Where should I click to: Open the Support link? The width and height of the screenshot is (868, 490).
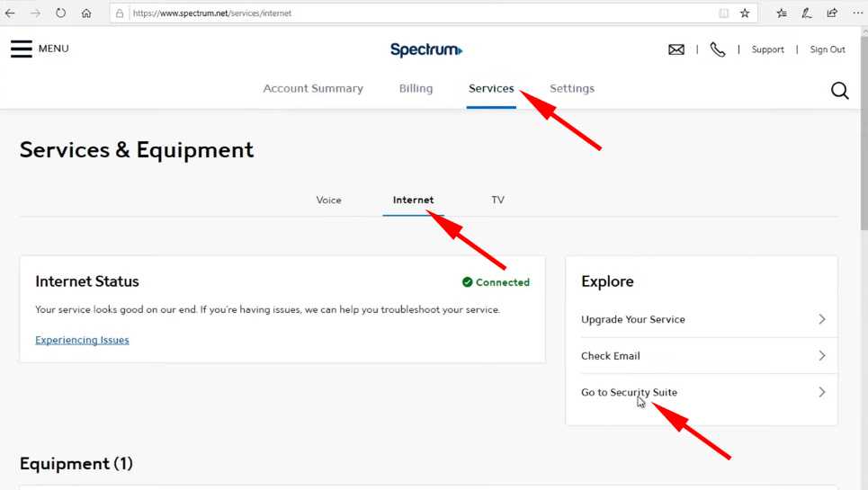coord(768,49)
